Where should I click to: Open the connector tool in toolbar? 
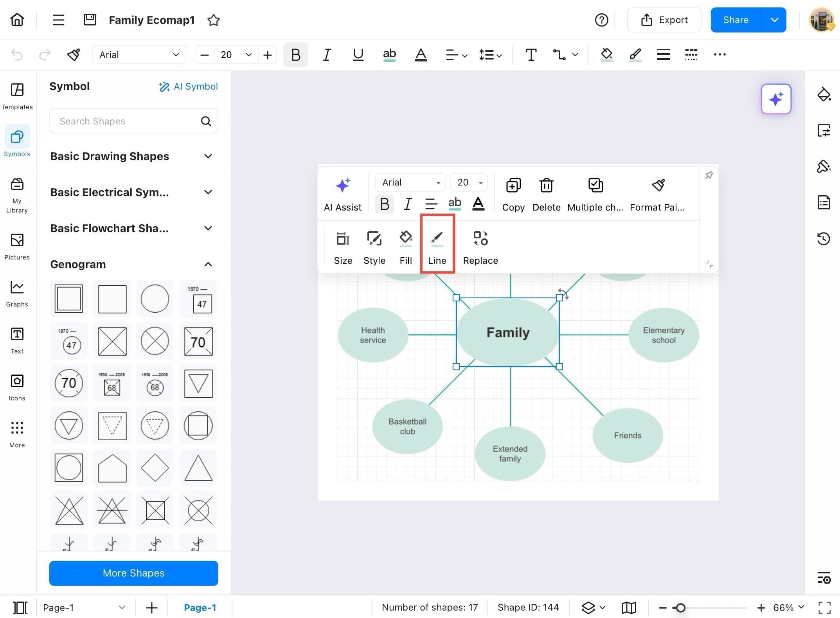pyautogui.click(x=559, y=54)
